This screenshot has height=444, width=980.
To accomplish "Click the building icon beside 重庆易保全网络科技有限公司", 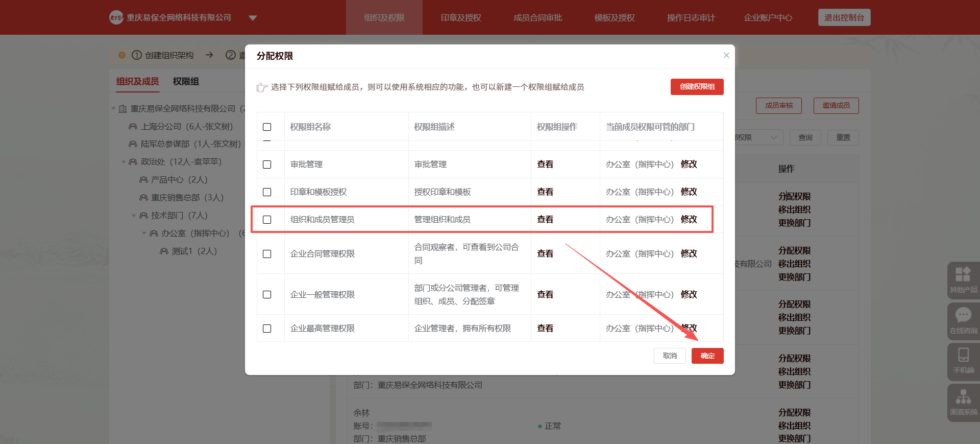I will point(122,109).
